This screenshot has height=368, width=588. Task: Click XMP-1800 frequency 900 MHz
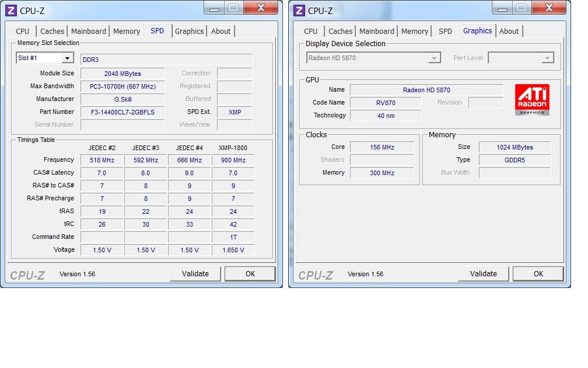pyautogui.click(x=233, y=160)
